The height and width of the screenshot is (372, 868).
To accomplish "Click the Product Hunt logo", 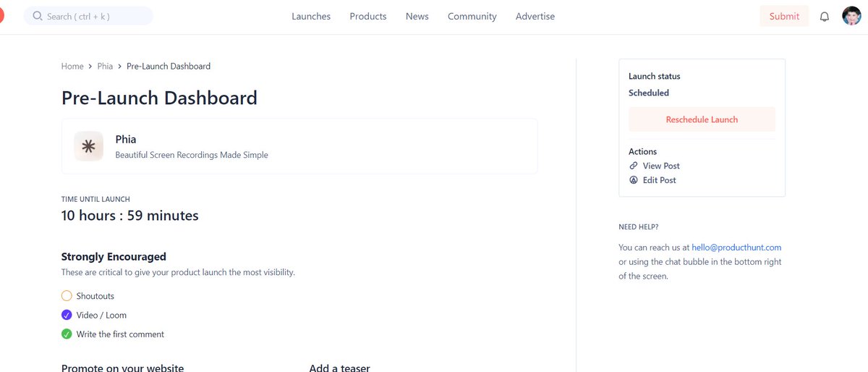I will coord(1,16).
